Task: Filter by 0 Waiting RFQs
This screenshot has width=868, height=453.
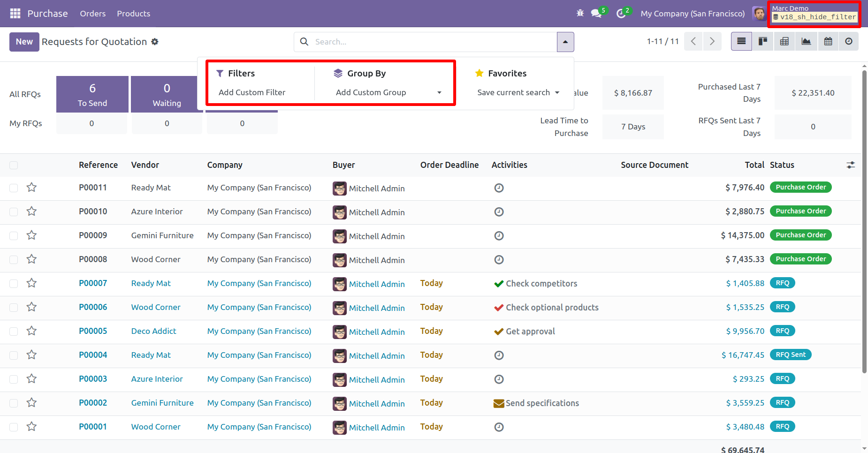Action: tap(167, 94)
